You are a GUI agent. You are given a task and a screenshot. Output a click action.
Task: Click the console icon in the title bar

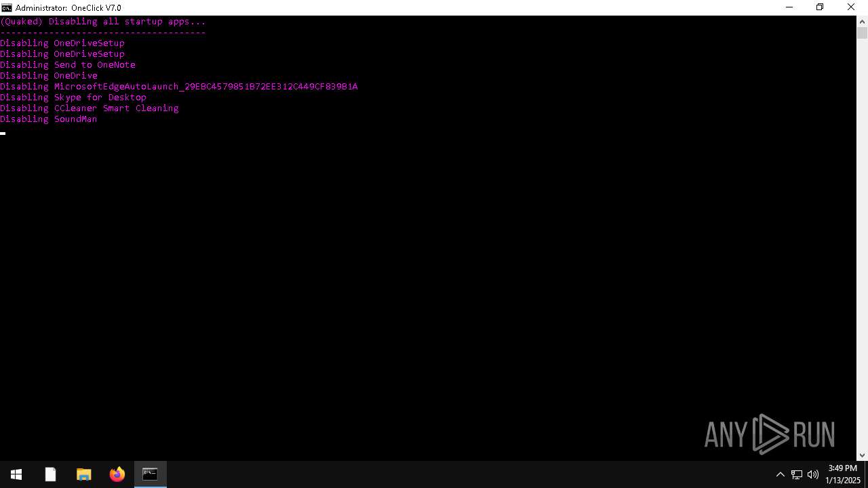[x=6, y=7]
